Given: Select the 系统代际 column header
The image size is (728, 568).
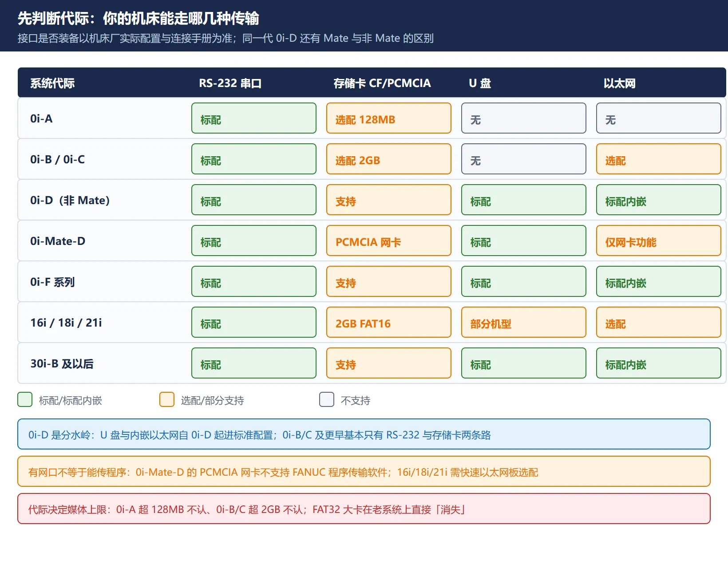Looking at the screenshot, I should 52,83.
